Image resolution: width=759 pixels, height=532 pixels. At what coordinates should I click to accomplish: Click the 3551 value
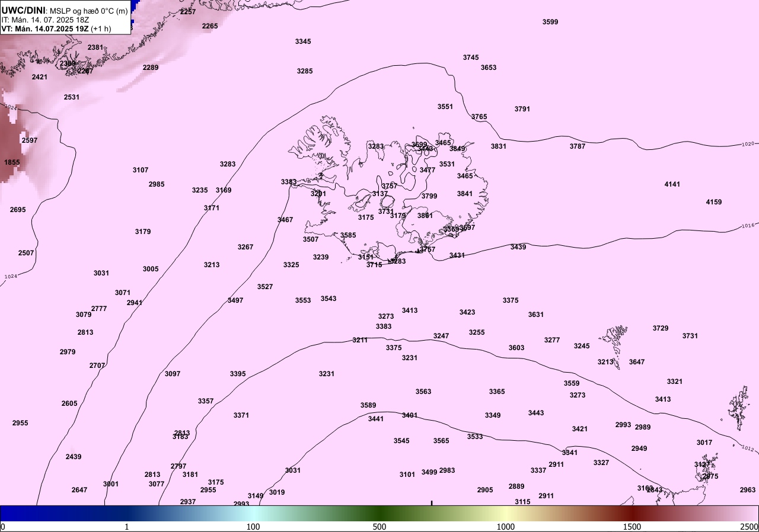pyautogui.click(x=445, y=107)
